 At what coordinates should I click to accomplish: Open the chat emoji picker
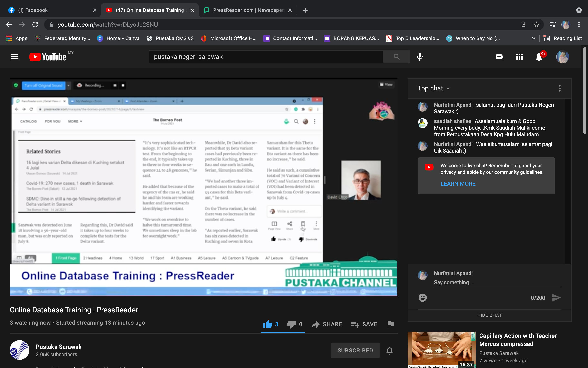click(x=422, y=297)
